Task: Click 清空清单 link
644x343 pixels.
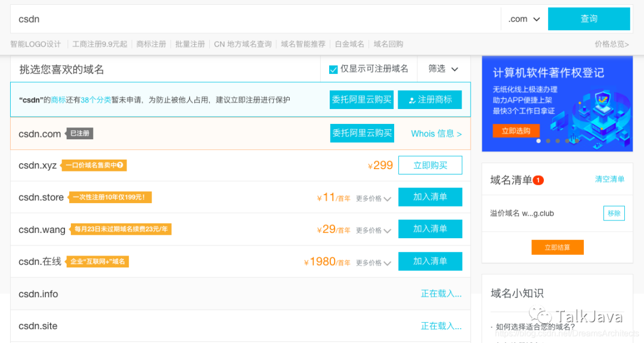Action: (x=609, y=179)
